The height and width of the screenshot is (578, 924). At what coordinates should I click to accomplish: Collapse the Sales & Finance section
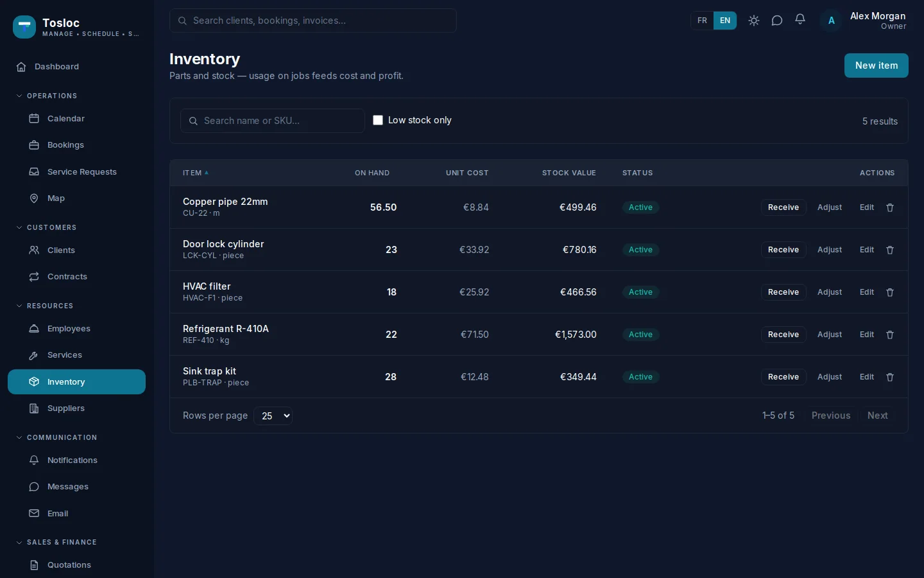(56, 542)
